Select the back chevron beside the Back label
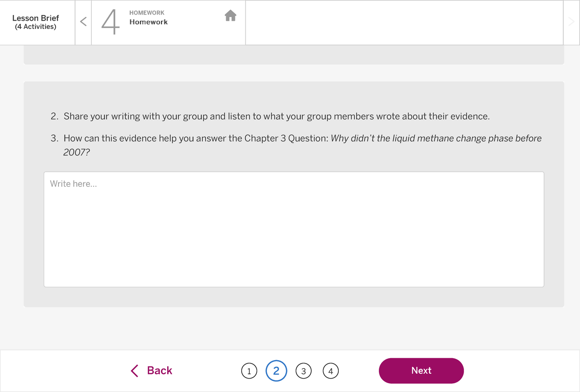 [134, 371]
